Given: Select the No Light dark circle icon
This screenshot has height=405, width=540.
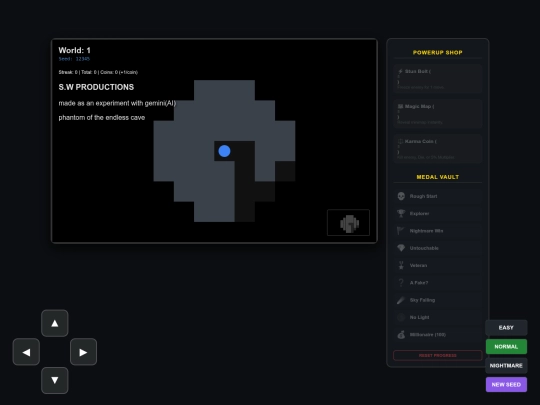Looking at the screenshot, I should click(x=401, y=317).
